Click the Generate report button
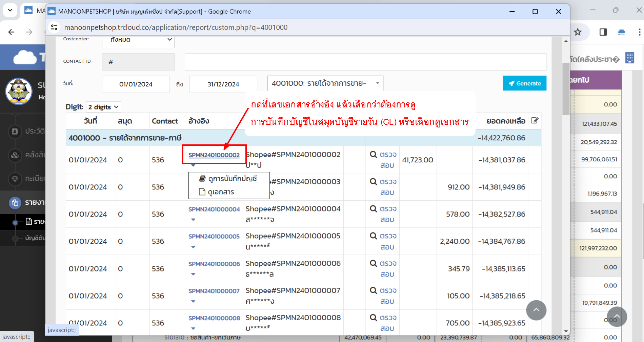 click(x=524, y=83)
